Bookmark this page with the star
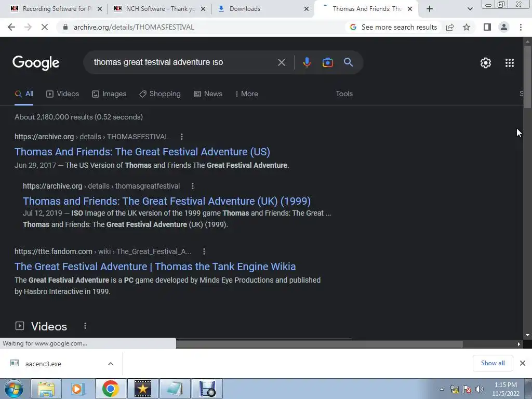This screenshot has height=399, width=532. point(467,27)
